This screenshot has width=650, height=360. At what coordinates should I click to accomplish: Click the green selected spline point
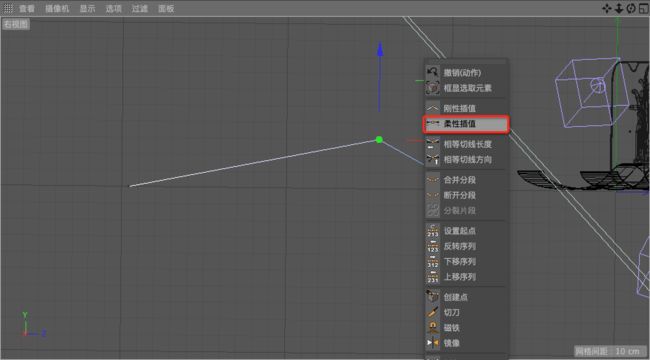tap(379, 140)
